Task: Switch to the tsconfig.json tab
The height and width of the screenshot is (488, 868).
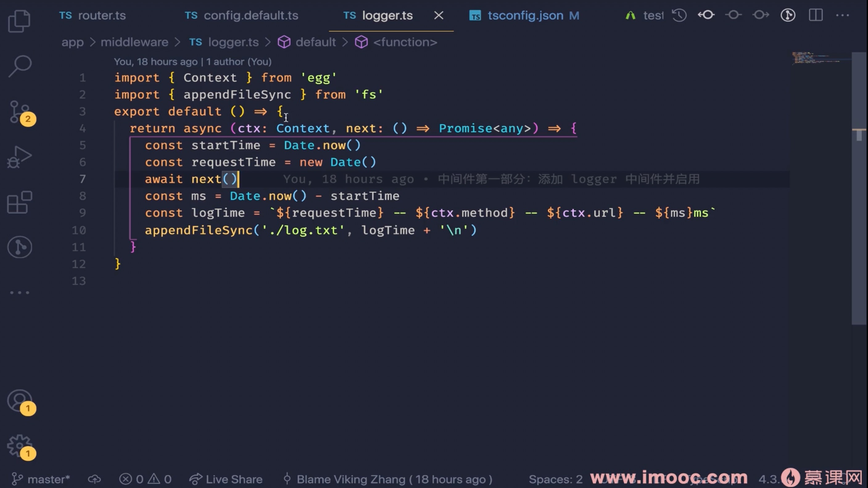Action: tap(524, 15)
